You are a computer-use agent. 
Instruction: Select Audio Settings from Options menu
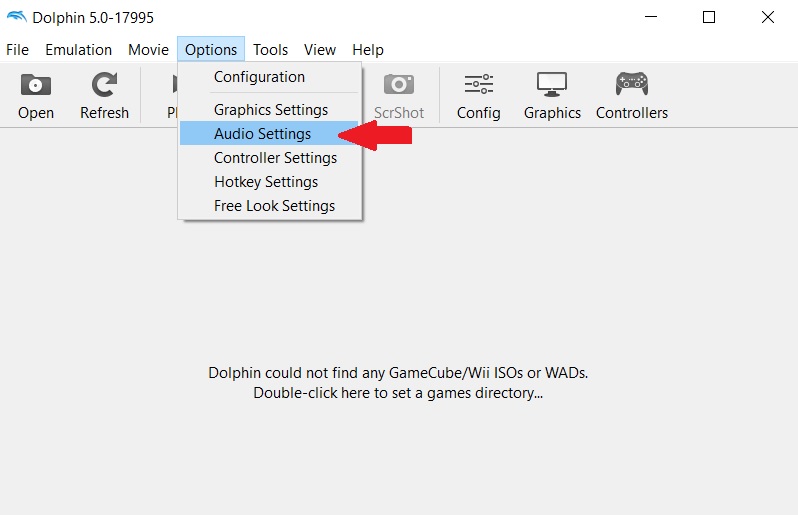click(262, 134)
